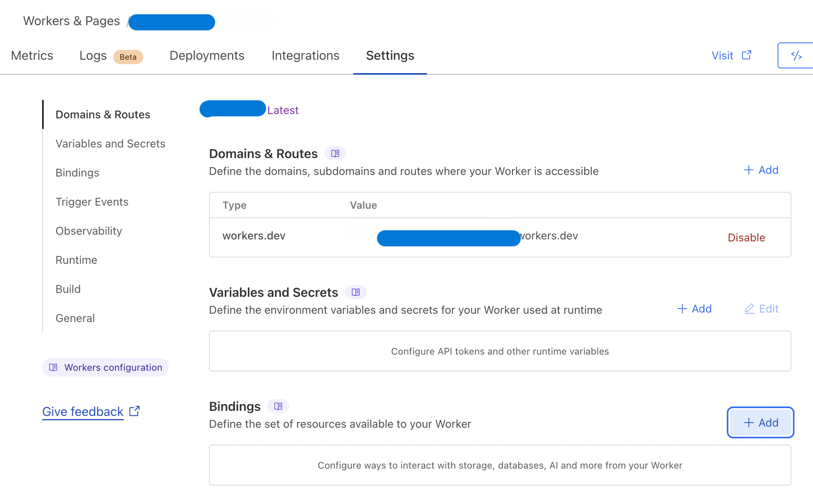
Task: Open Bindings documentation book icon
Action: tap(278, 406)
